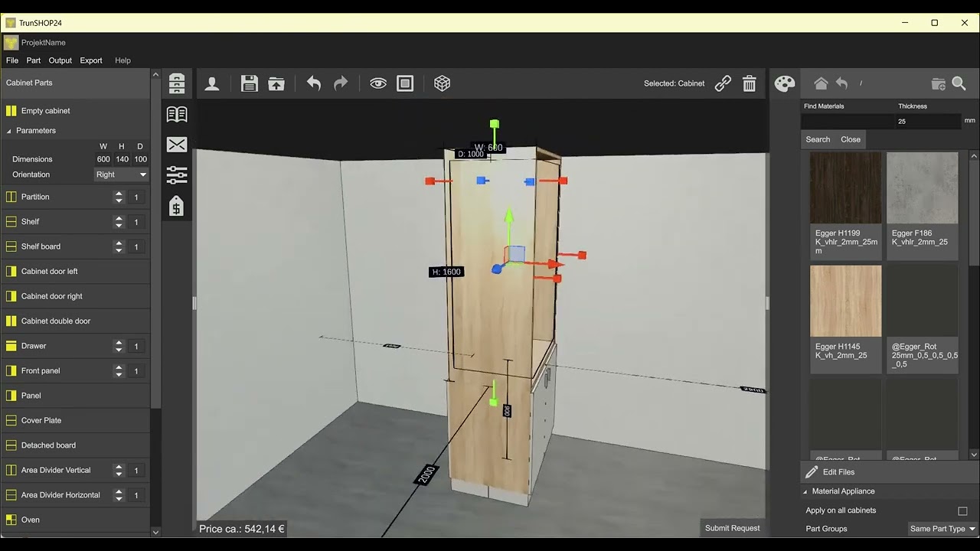Open the File menu

coord(12,60)
